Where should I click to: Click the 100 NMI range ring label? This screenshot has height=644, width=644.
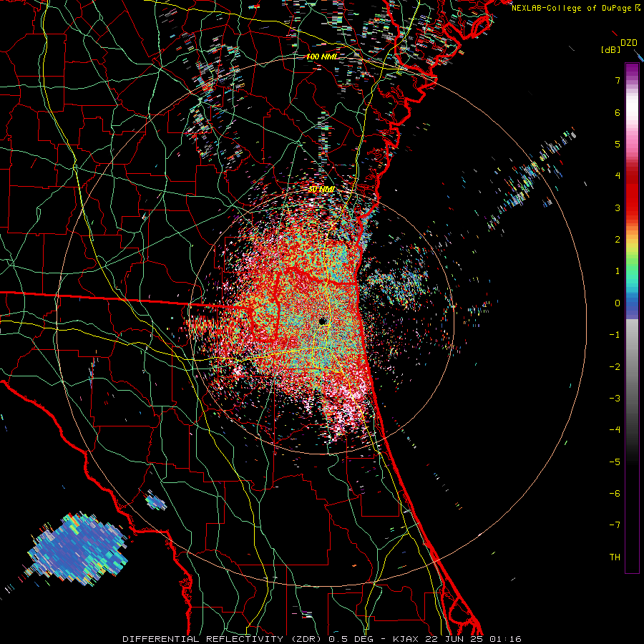(x=321, y=57)
